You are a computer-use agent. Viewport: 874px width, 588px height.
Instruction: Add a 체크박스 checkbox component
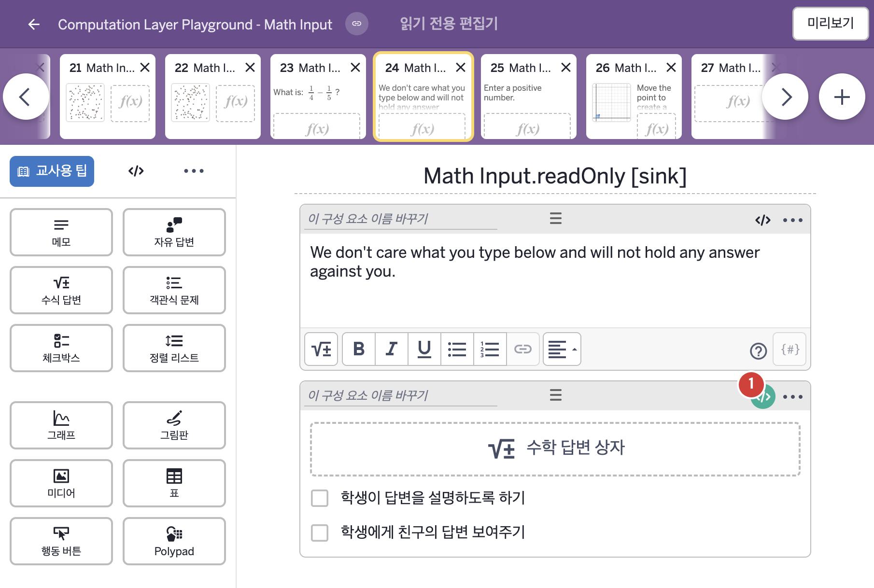point(61,348)
